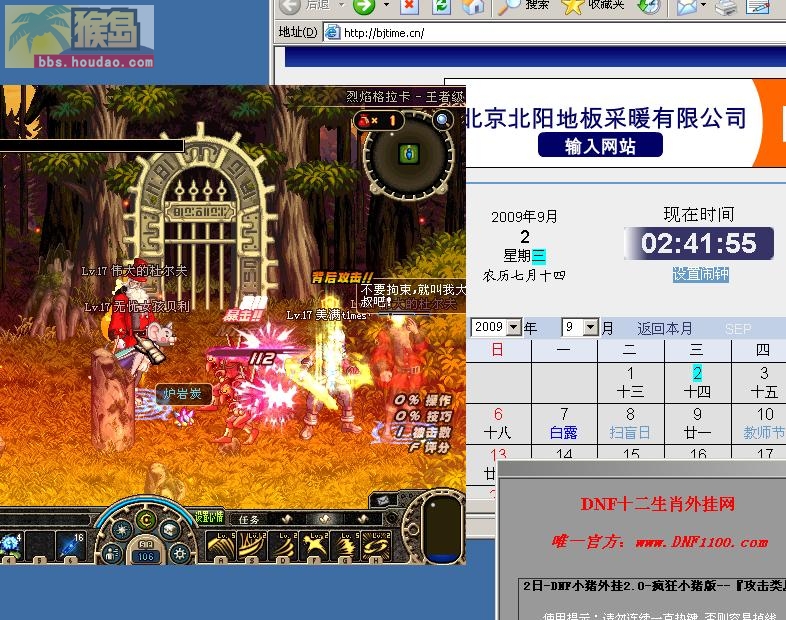
Task: Select calendar day 9 廿一
Action: (x=697, y=424)
